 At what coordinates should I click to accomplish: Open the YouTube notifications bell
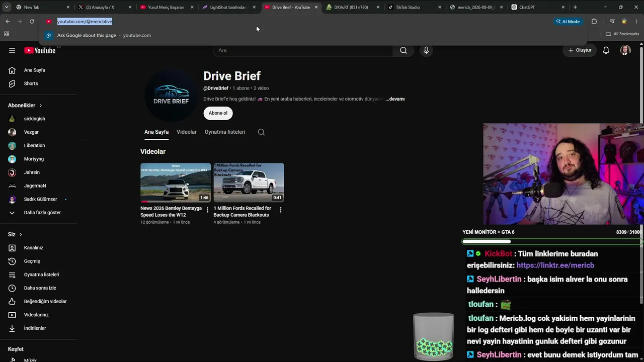pyautogui.click(x=606, y=50)
